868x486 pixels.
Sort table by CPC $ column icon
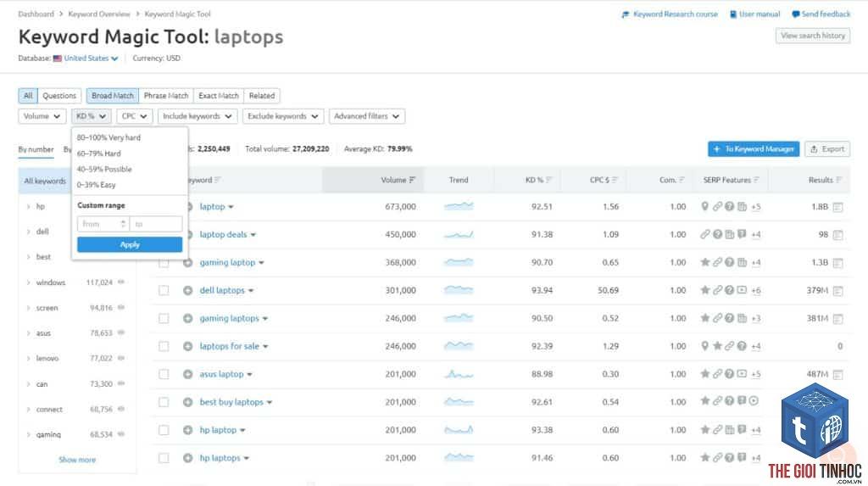tap(615, 180)
